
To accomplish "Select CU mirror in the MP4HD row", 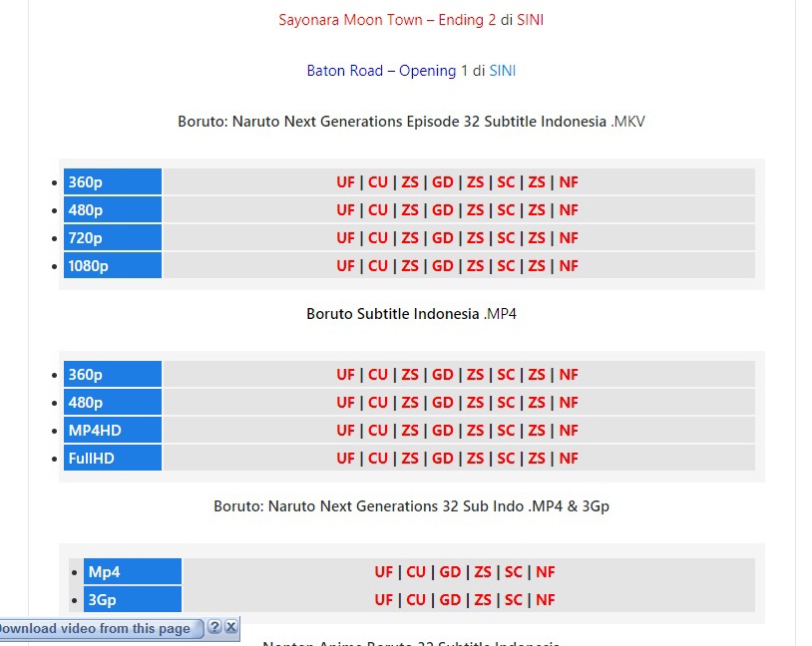I will [x=377, y=431].
